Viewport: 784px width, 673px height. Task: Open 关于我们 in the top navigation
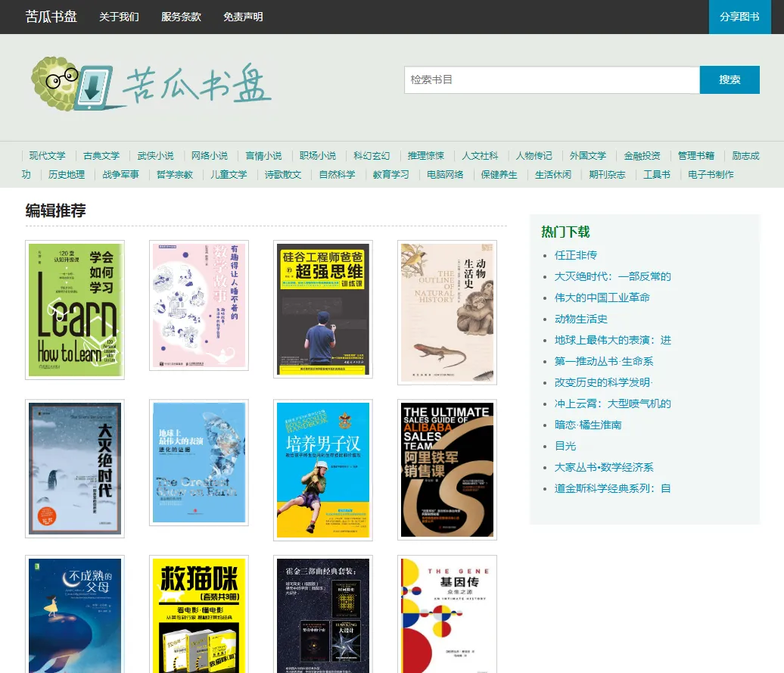(x=119, y=17)
